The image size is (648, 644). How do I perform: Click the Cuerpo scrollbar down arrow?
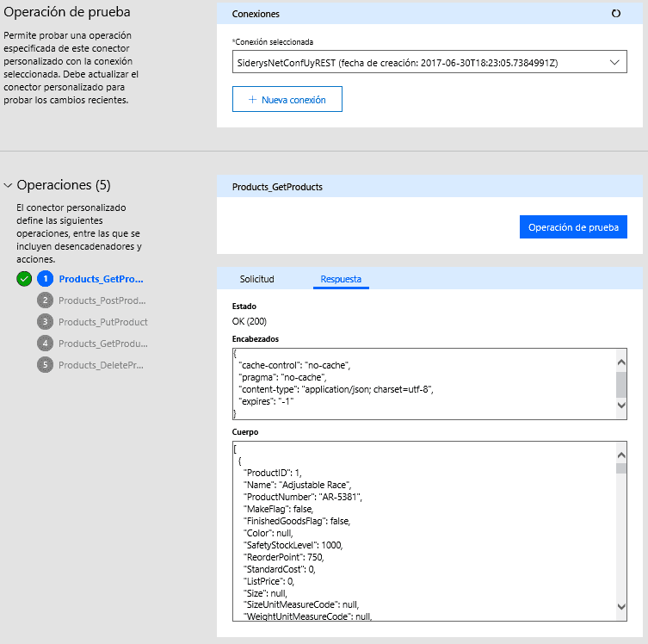click(621, 607)
